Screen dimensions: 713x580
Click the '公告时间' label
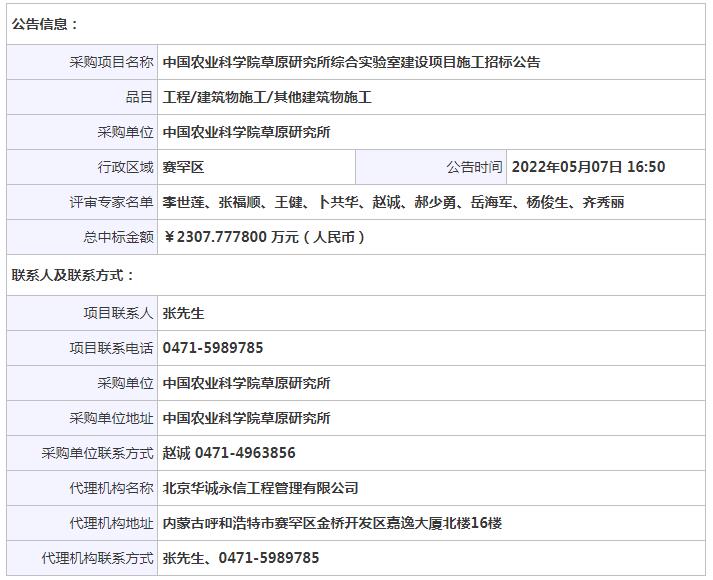474,167
